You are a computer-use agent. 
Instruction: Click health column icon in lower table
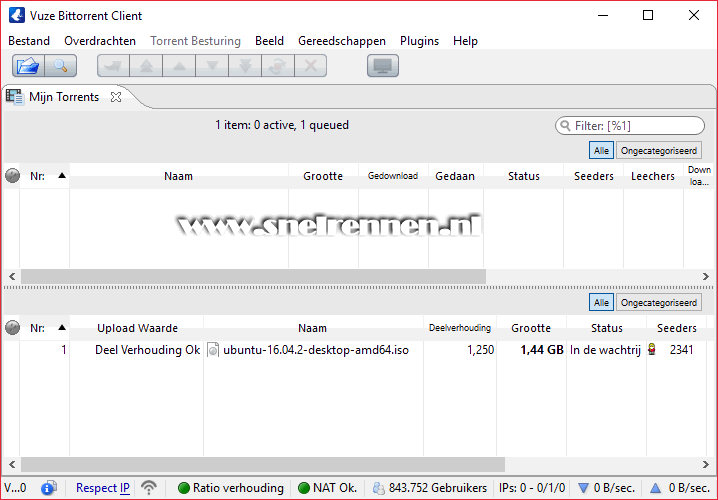point(12,328)
